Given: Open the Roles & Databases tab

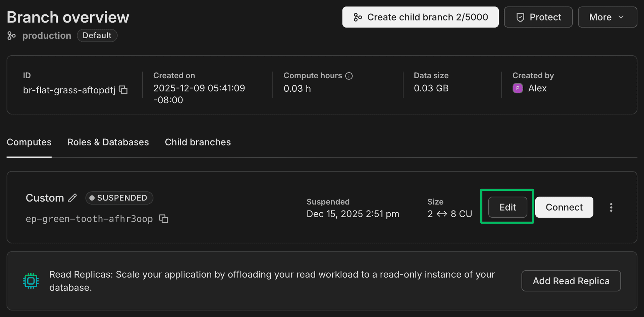Looking at the screenshot, I should tap(108, 142).
